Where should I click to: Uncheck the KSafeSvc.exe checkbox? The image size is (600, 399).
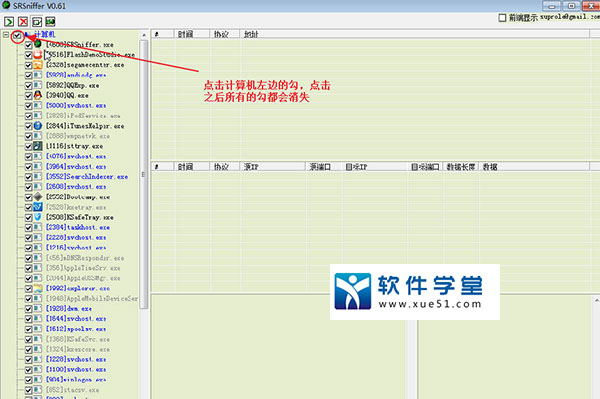28,339
